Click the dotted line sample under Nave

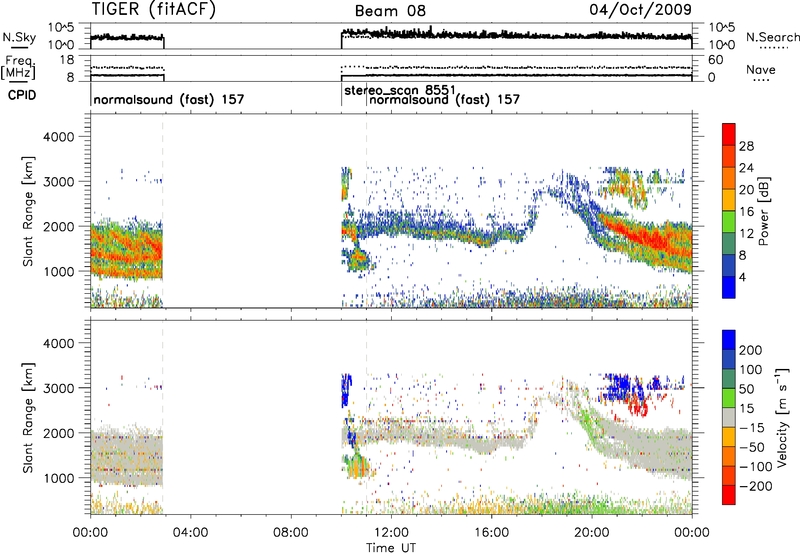click(x=761, y=80)
